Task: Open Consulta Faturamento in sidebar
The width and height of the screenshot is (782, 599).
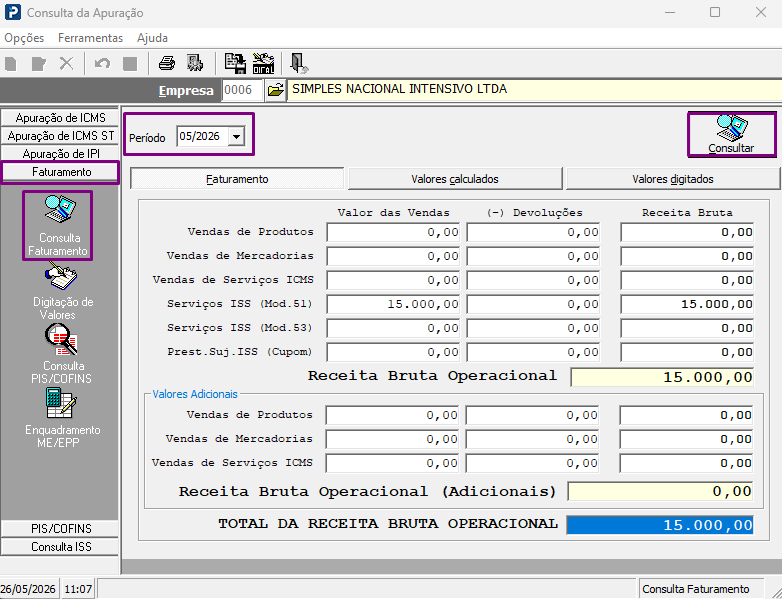Action: point(58,225)
